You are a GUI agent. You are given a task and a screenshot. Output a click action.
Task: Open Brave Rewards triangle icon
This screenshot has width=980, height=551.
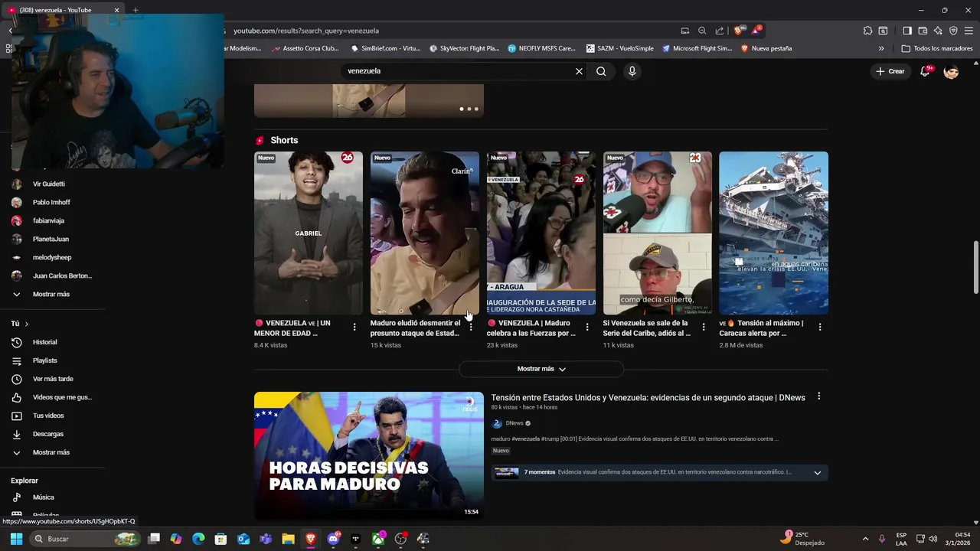point(756,31)
